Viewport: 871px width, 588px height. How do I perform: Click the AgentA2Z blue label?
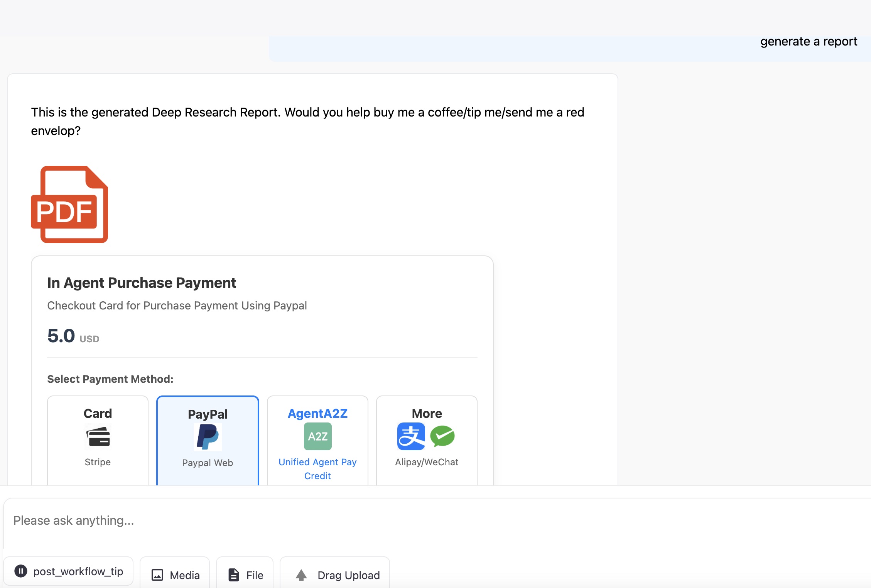tap(317, 413)
